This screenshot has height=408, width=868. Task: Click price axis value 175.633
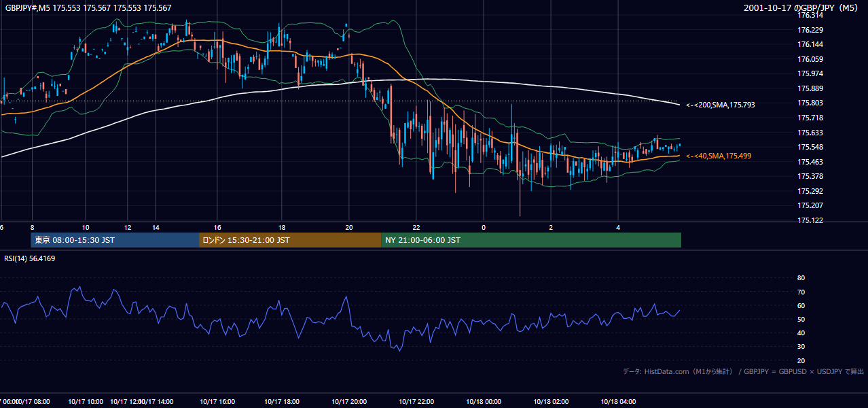click(x=810, y=133)
